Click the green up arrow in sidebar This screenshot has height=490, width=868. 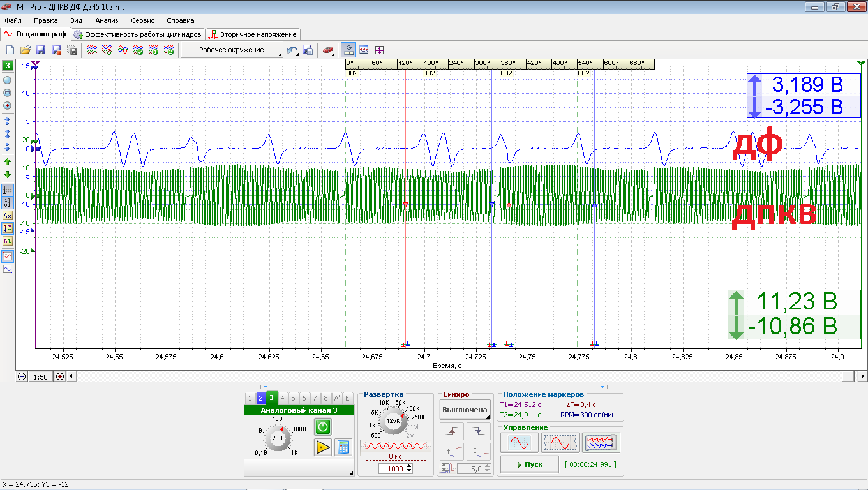tap(8, 162)
